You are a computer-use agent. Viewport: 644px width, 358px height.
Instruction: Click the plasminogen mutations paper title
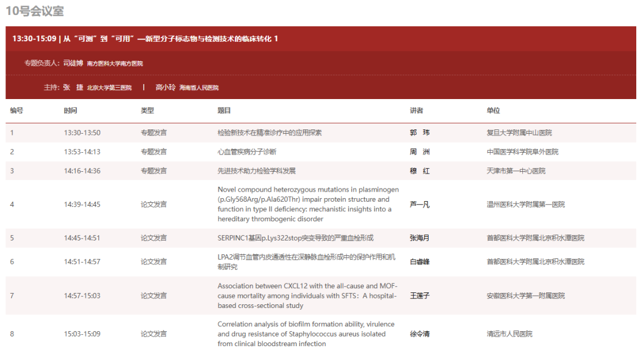coord(308,204)
